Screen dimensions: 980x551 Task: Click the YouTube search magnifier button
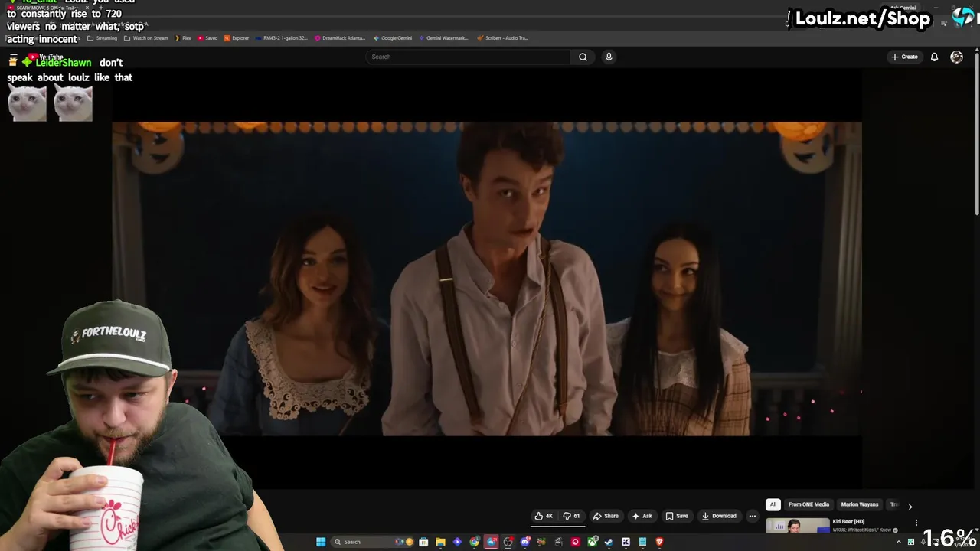pyautogui.click(x=583, y=57)
